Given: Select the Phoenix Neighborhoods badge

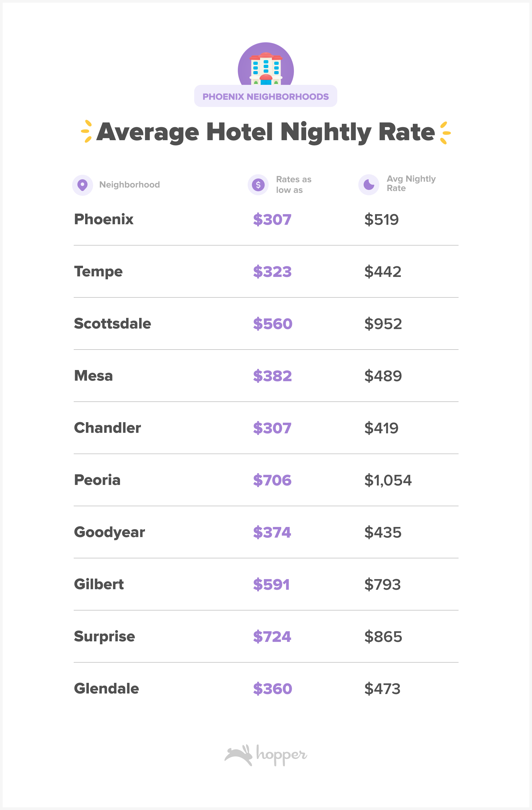Looking at the screenshot, I should pos(265,97).
